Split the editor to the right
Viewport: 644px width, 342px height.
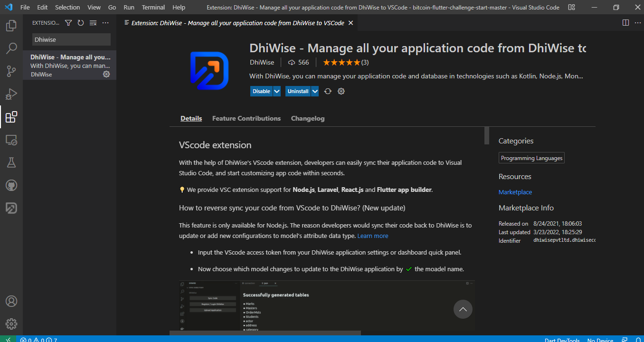pos(625,23)
